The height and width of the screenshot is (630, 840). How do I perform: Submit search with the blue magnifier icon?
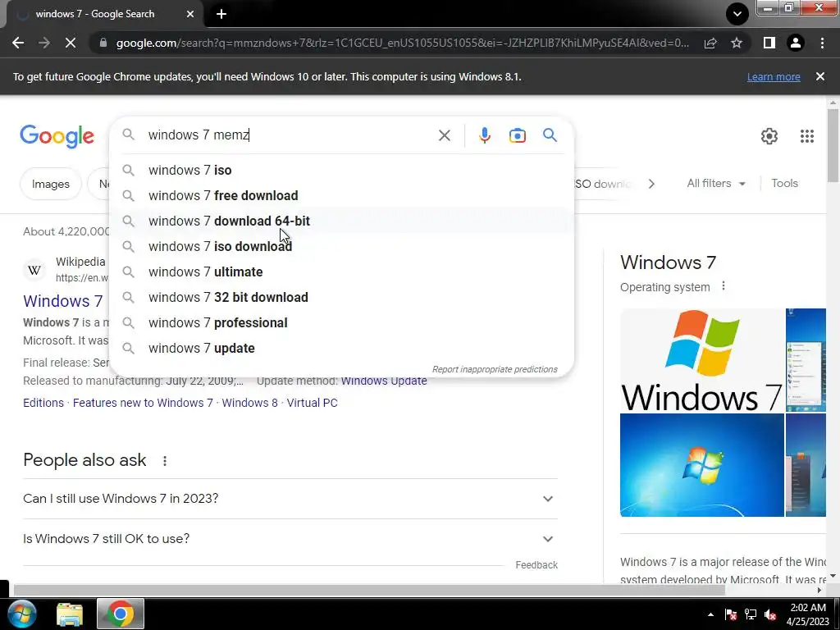550,135
